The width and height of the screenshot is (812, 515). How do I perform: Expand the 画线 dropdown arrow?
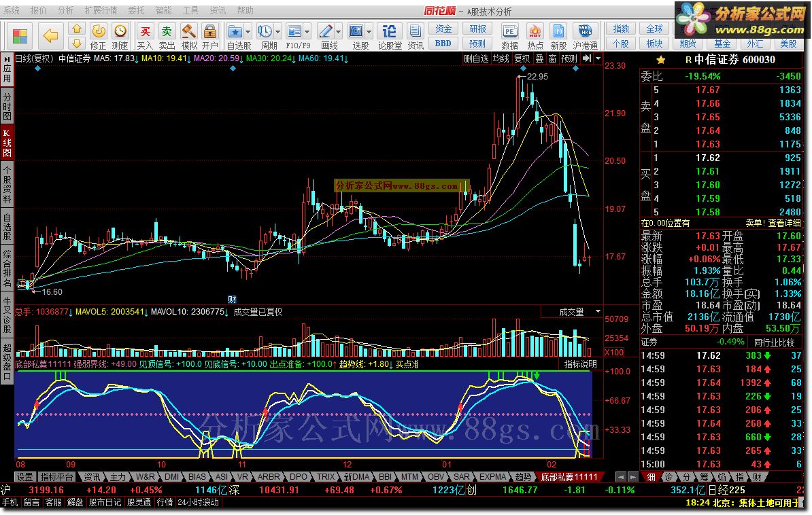pyautogui.click(x=339, y=31)
